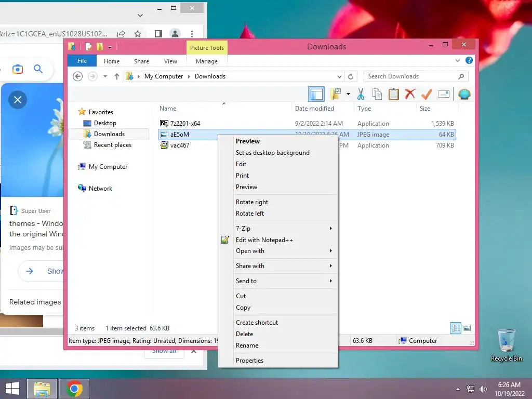This screenshot has height=399, width=532.
Task: Refresh the Downloads folder
Action: (x=351, y=76)
